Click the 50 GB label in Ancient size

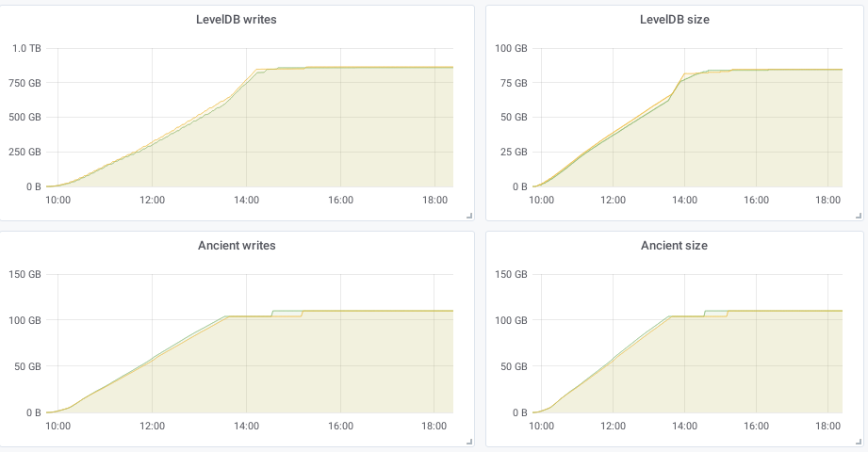[514, 366]
